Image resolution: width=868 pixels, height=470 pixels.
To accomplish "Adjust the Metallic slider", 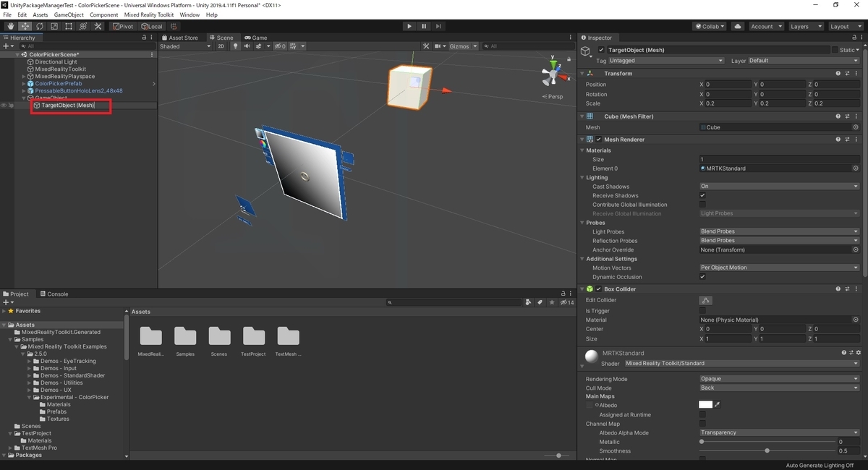I will point(767,442).
